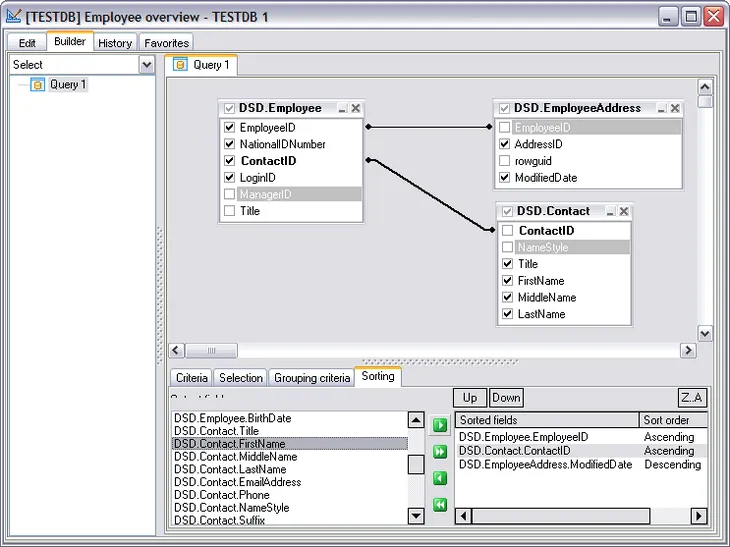The height and width of the screenshot is (547, 730).
Task: Click the Sort order column header
Action: click(673, 420)
